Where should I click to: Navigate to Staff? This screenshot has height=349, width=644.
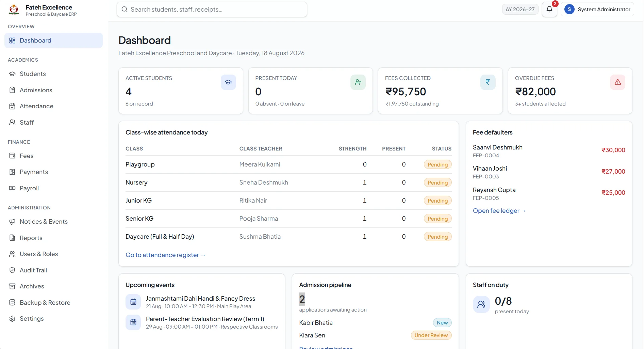point(53,122)
